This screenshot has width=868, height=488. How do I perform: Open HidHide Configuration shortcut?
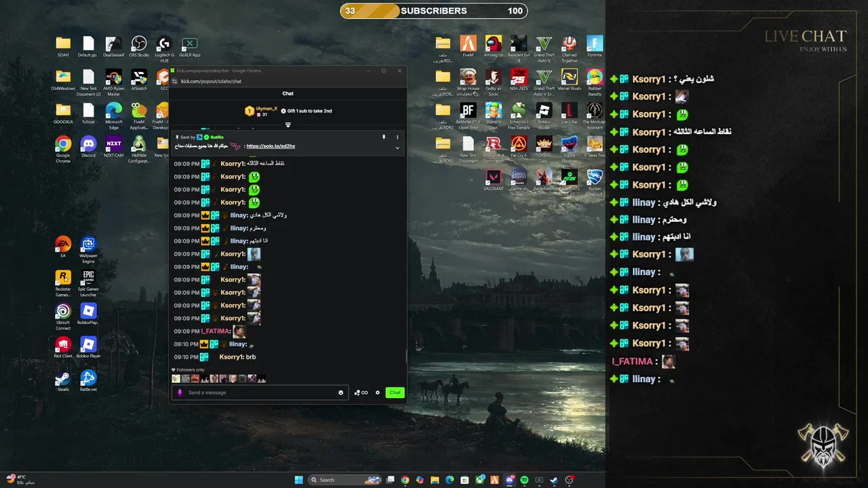(x=139, y=149)
